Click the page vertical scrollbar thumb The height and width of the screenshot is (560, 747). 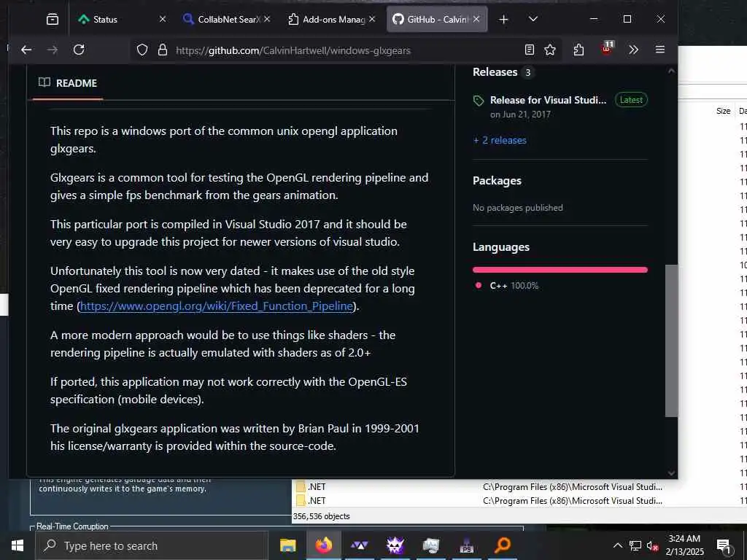(671, 341)
